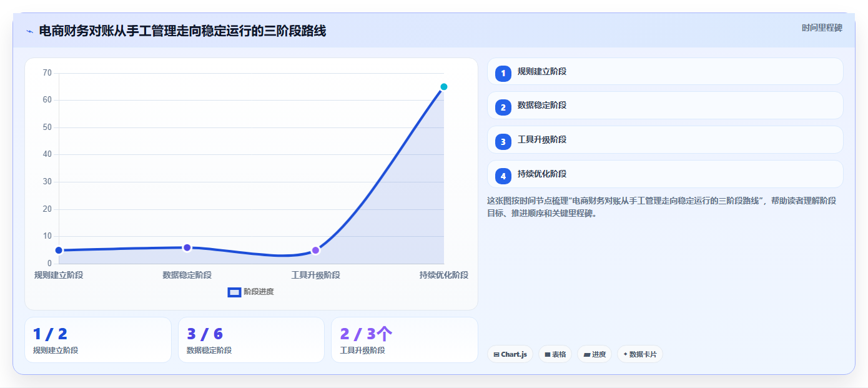Click the icon in the Chart.js tag
The width and height of the screenshot is (868, 388).
tap(496, 355)
